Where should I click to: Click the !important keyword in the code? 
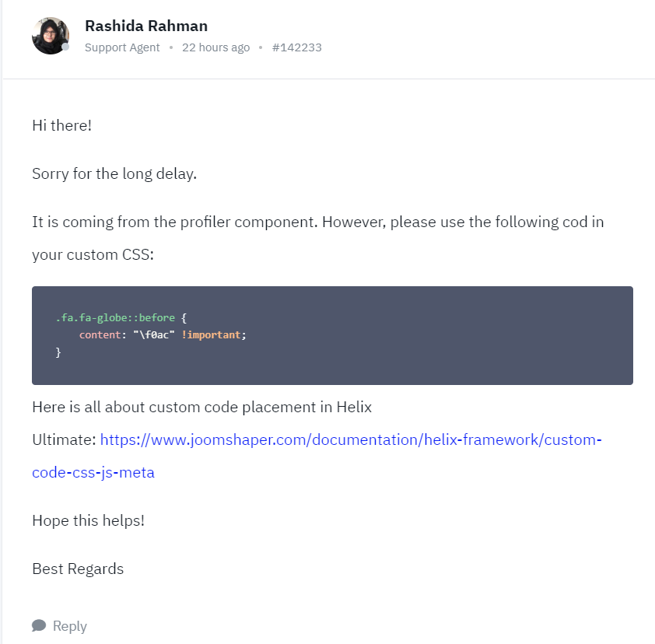pos(211,335)
